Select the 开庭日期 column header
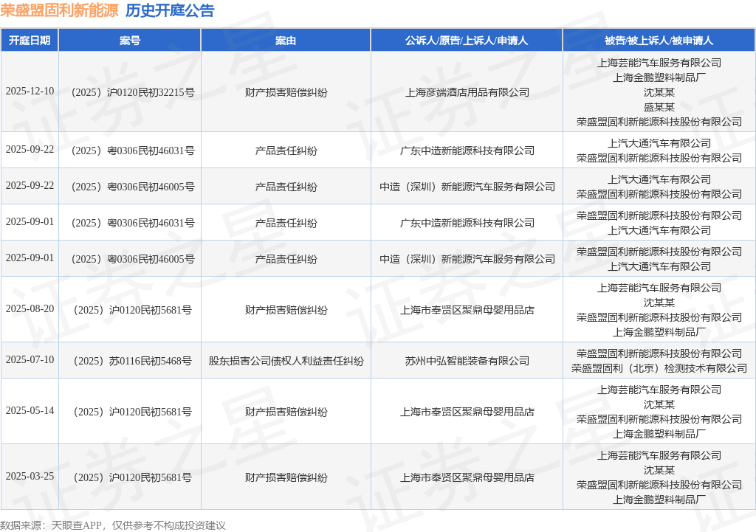This screenshot has height=532, width=756. pos(30,41)
